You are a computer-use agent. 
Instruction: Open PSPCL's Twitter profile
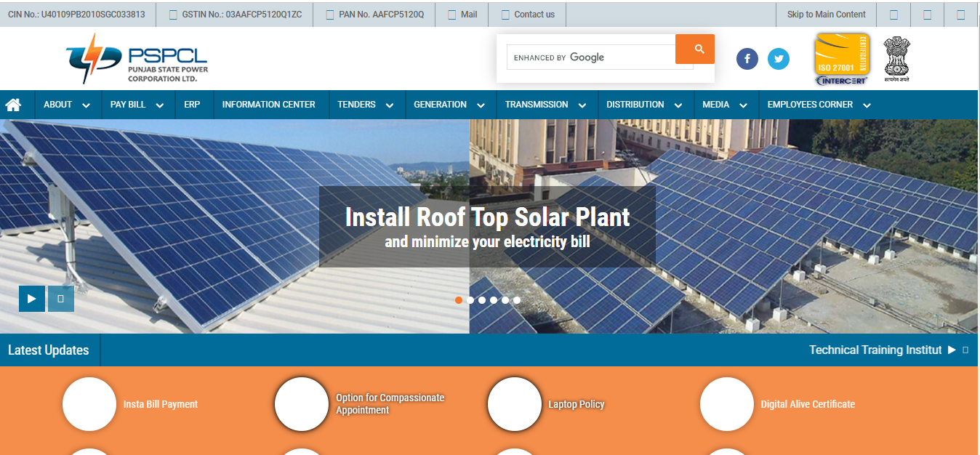779,59
